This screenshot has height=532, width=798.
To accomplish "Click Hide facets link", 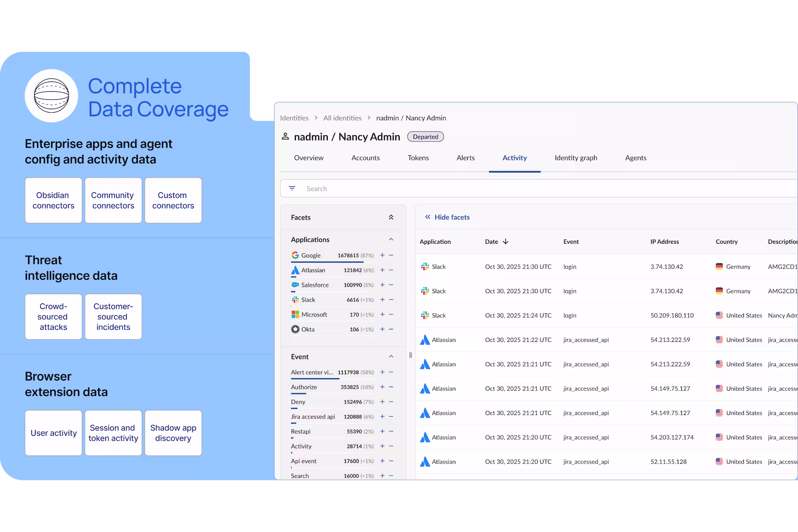I will click(447, 217).
